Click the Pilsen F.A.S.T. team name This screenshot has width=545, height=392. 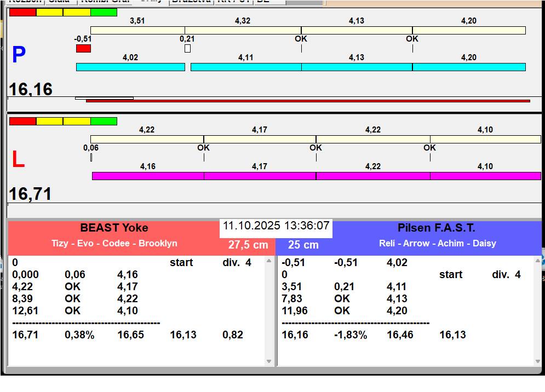[436, 228]
